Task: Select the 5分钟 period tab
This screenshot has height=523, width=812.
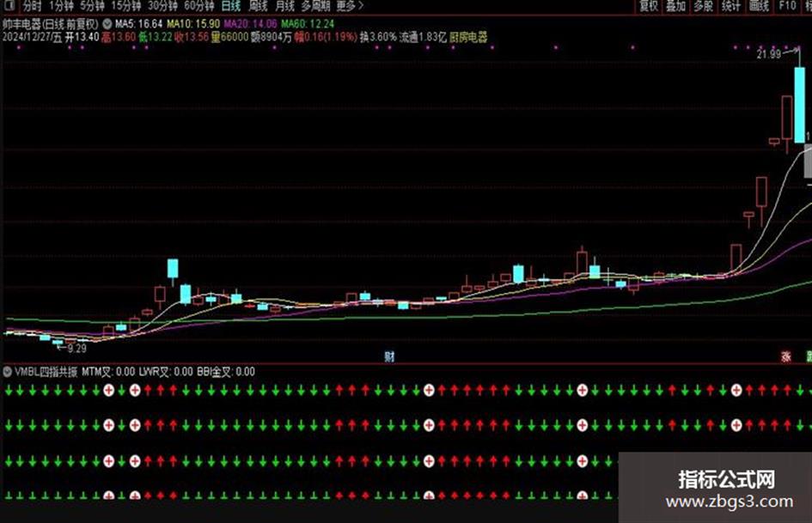Action: (x=92, y=6)
